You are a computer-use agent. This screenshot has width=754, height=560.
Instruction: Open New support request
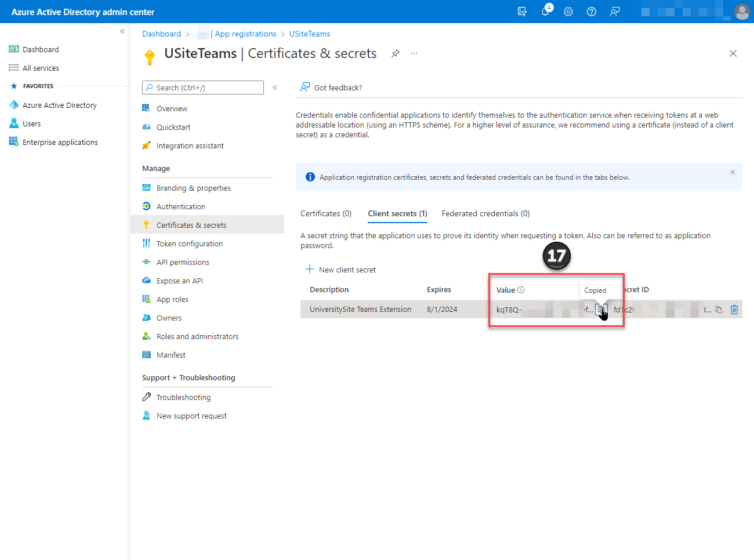(191, 416)
